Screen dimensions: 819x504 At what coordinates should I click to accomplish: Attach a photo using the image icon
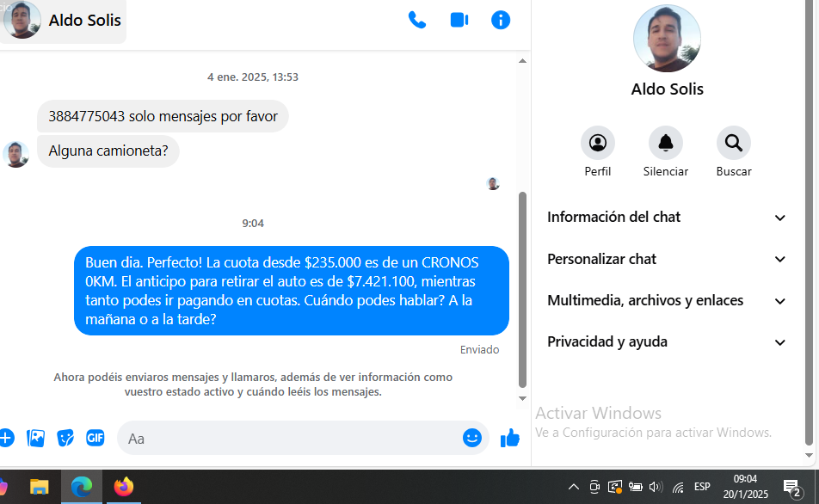point(35,438)
